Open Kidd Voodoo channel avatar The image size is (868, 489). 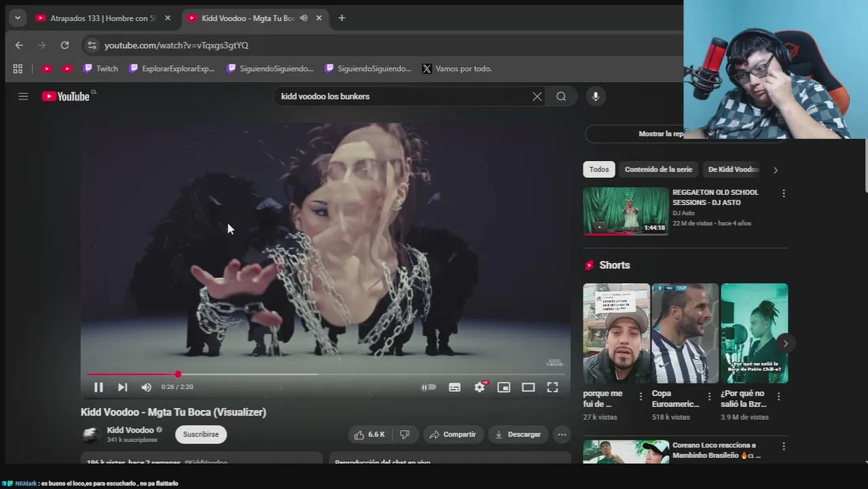(x=90, y=435)
